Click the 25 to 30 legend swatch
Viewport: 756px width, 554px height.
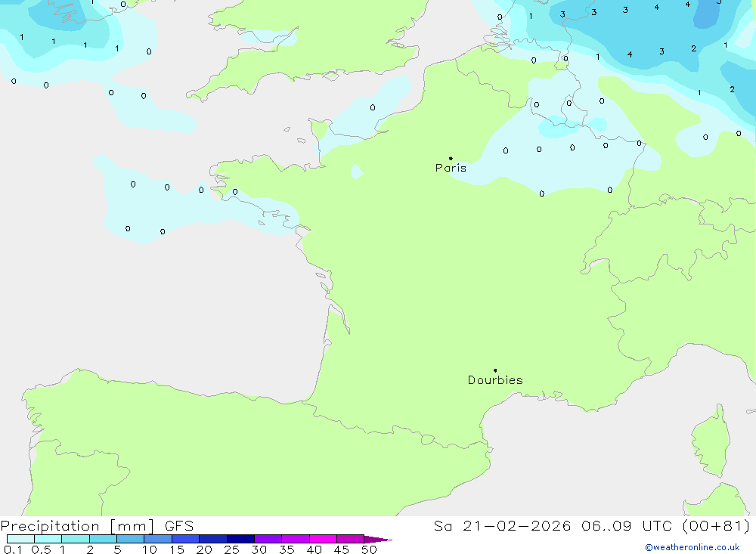pyautogui.click(x=240, y=539)
